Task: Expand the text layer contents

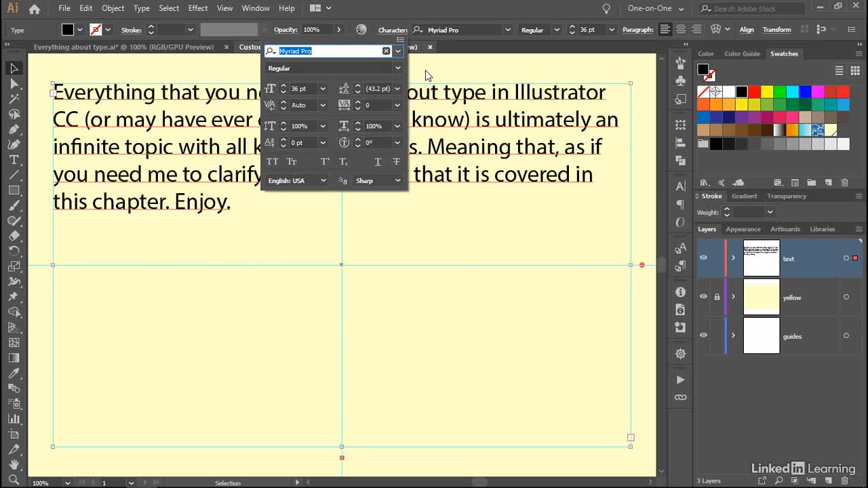Action: (733, 258)
